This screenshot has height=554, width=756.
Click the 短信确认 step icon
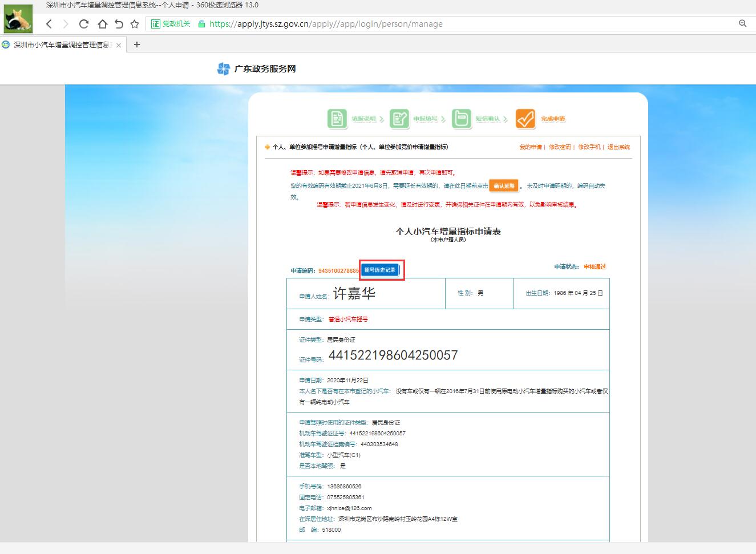(462, 119)
